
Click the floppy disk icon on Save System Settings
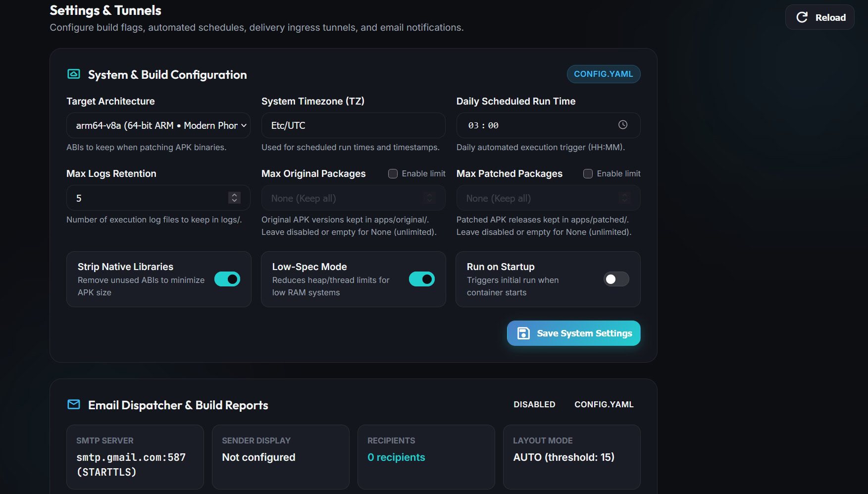[x=523, y=333]
